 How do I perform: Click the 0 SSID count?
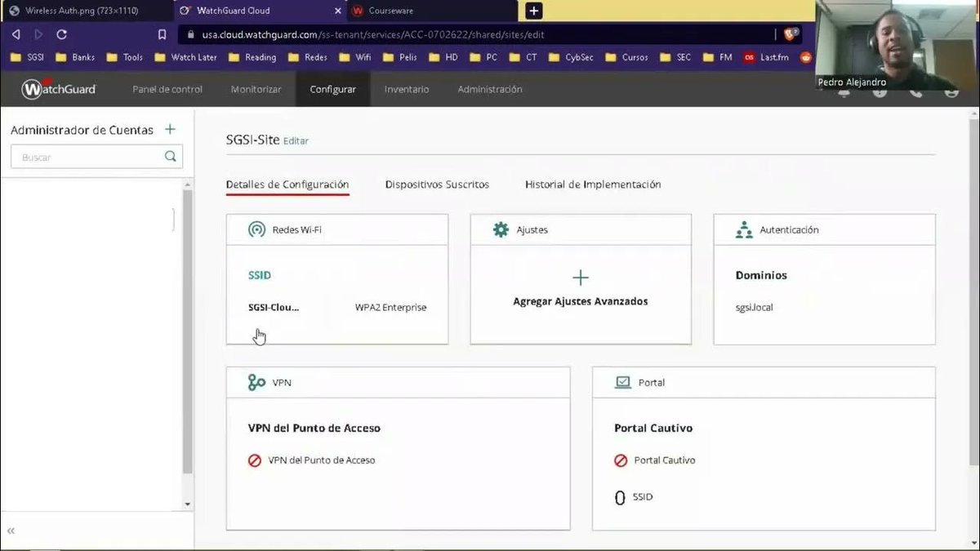click(634, 497)
